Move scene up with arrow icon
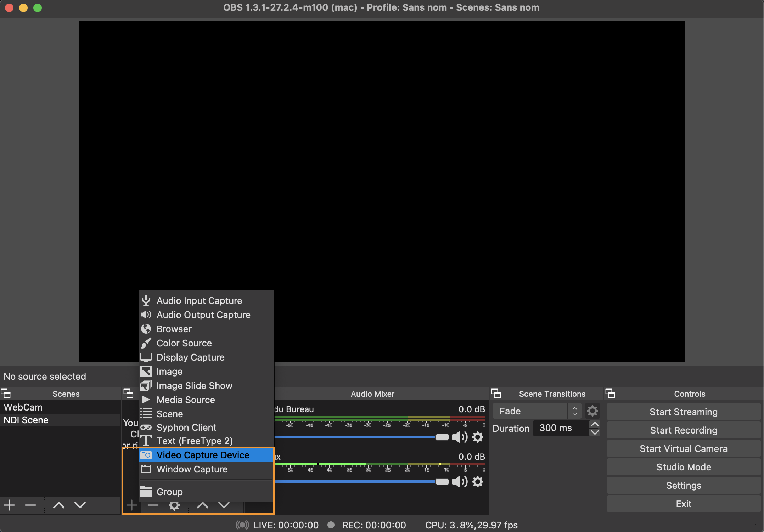The width and height of the screenshot is (764, 532). 59,505
